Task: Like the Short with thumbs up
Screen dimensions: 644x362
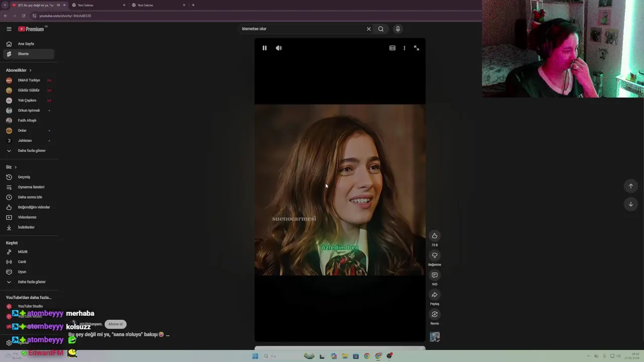Action: 435,236
